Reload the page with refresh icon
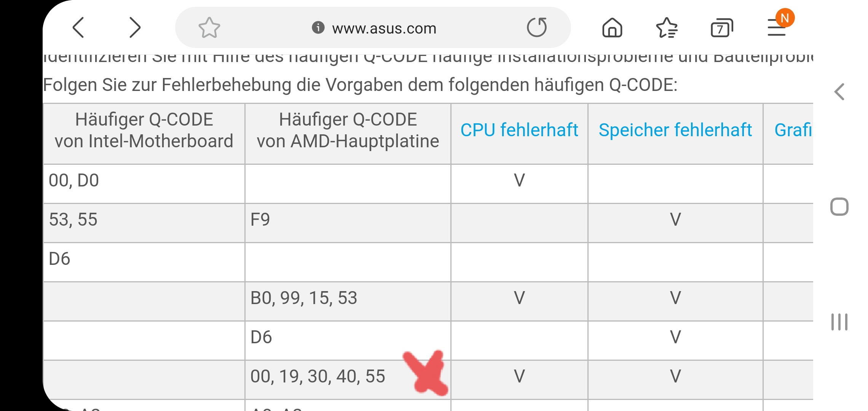Screen dimensions: 868x411 tap(537, 27)
